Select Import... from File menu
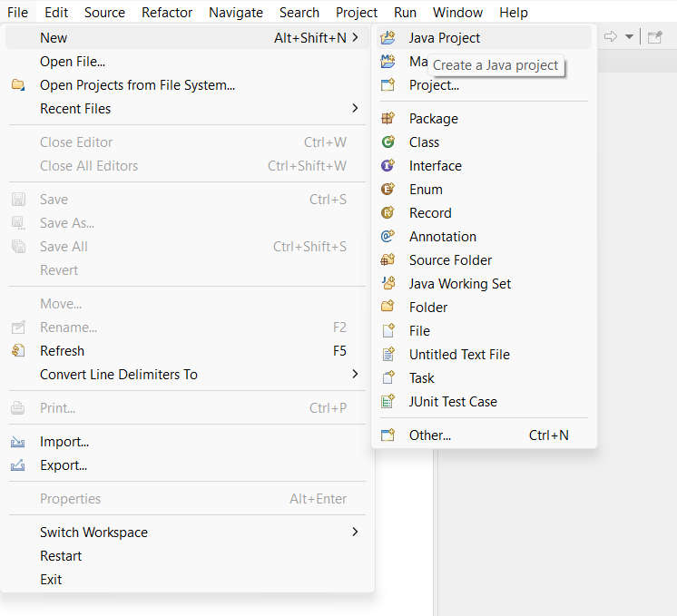 [64, 442]
